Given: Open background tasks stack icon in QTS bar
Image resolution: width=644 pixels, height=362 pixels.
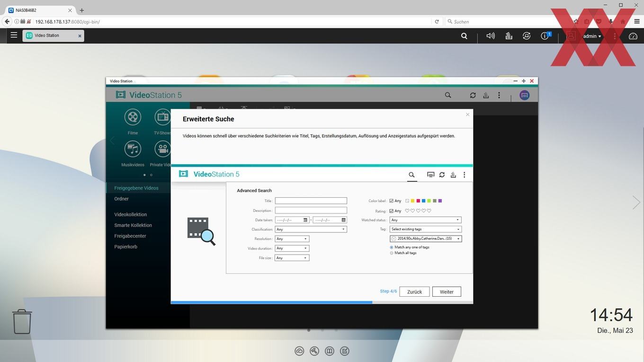Looking at the screenshot, I should point(509,35).
